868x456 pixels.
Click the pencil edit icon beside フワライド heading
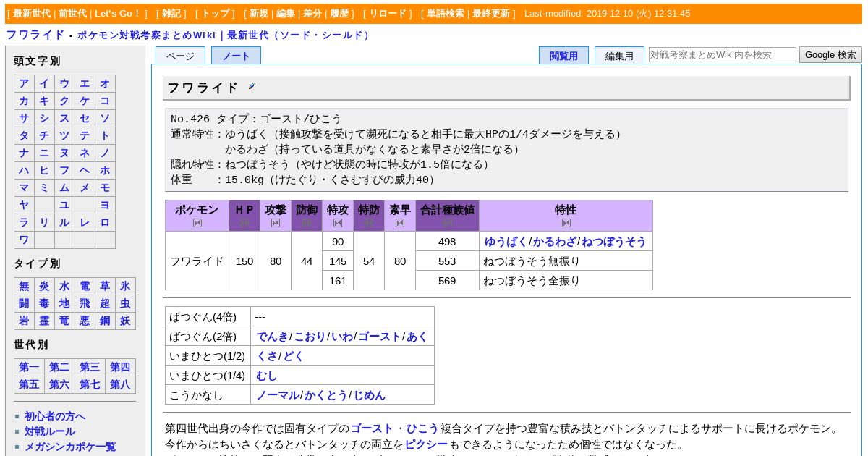pyautogui.click(x=252, y=86)
